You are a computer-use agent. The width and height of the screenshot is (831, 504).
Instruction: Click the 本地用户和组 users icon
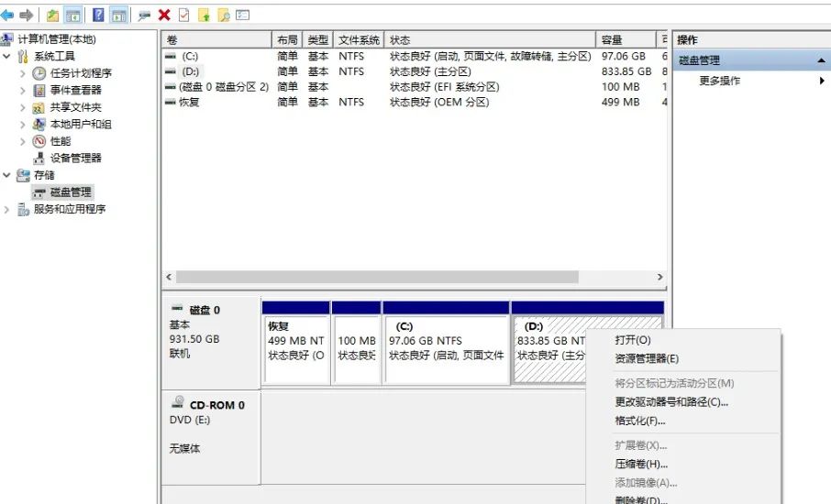[x=39, y=125]
